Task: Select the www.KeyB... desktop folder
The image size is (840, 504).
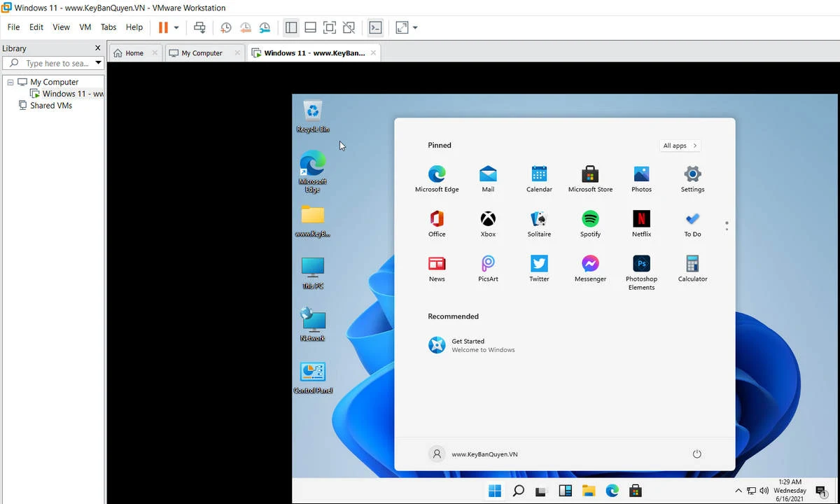Action: click(312, 221)
